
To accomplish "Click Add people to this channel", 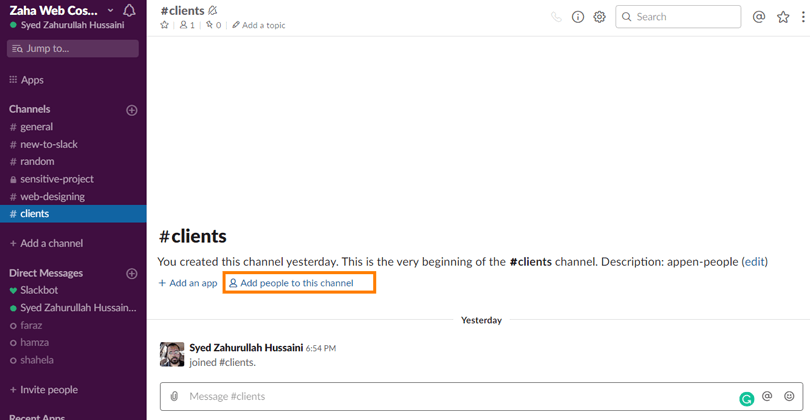I will click(297, 283).
